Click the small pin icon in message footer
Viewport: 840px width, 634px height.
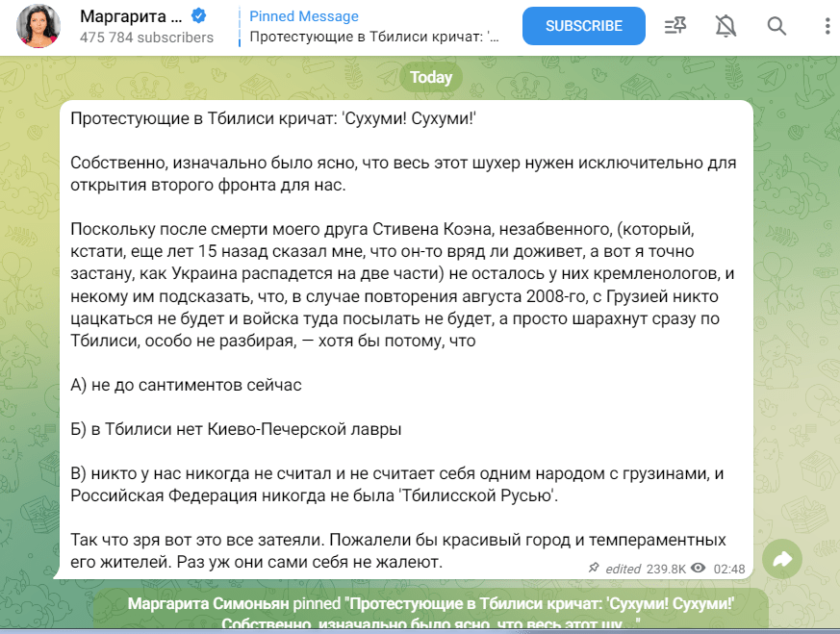point(594,569)
